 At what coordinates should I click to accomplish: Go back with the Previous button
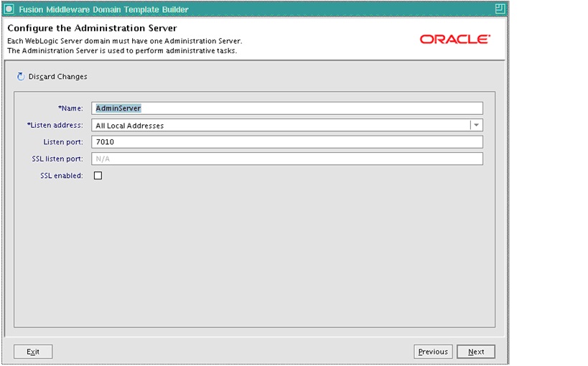[433, 352]
